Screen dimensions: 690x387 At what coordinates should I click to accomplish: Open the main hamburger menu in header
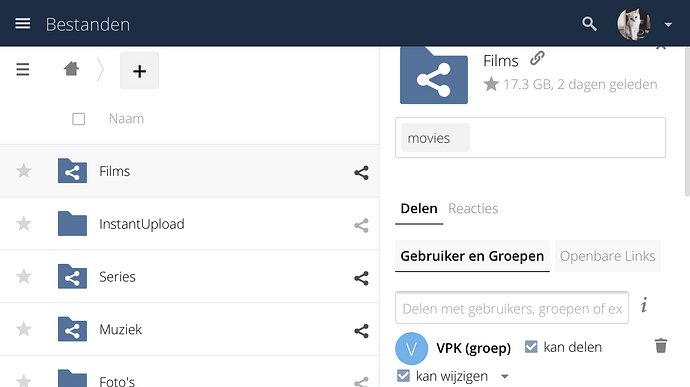[22, 24]
